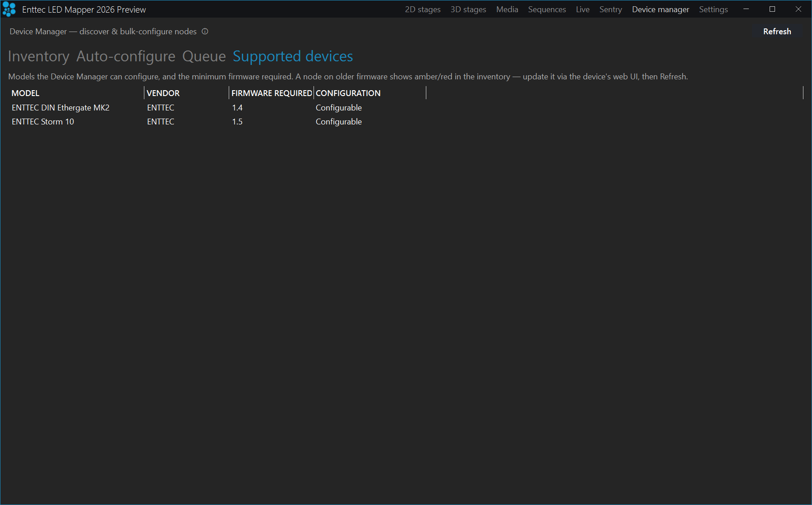Click Configurable in the Storm 10 row
The height and width of the screenshot is (505, 812).
(x=339, y=122)
